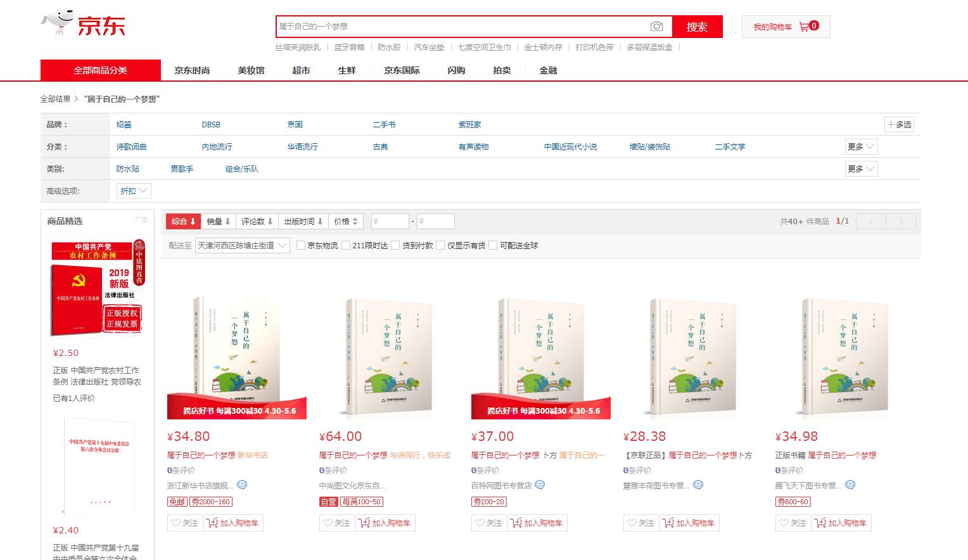Open store 中尚图文化京东自营 link
Viewport: 968px width, 560px height.
coord(352,486)
